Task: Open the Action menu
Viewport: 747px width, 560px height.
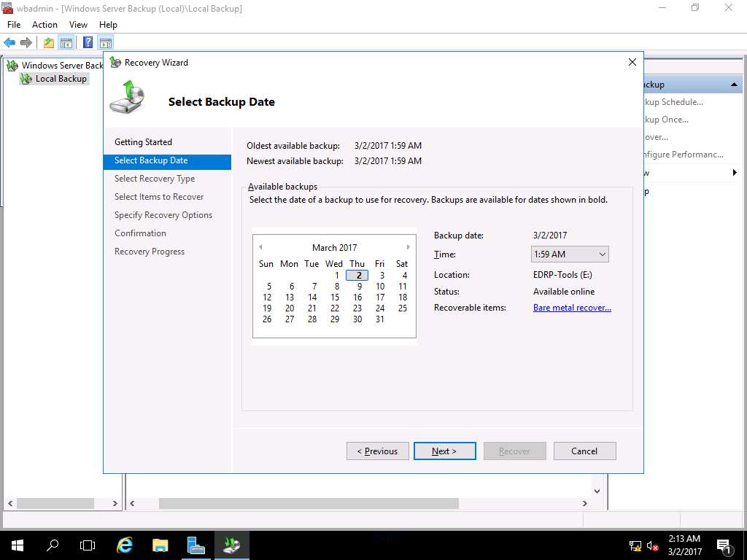Action: (x=44, y=25)
